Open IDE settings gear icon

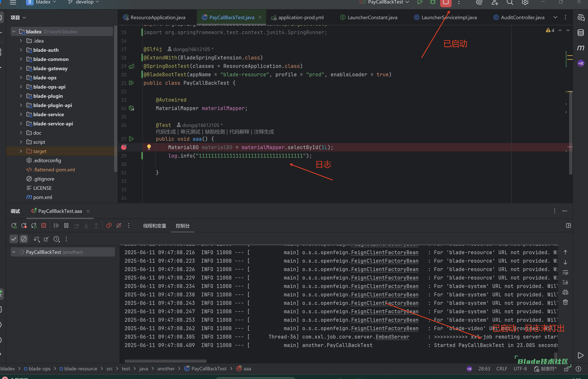coord(525,2)
